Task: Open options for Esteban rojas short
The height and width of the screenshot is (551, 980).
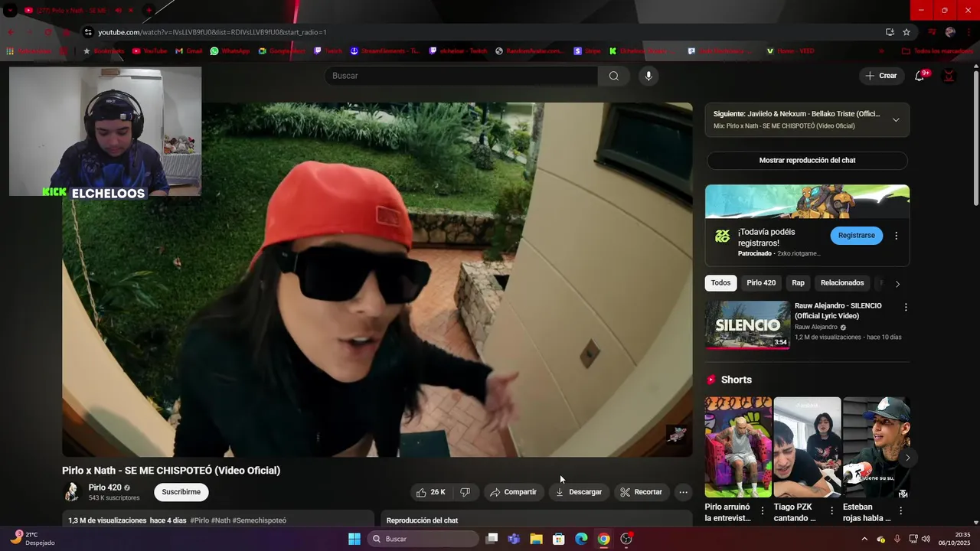Action: tap(900, 510)
